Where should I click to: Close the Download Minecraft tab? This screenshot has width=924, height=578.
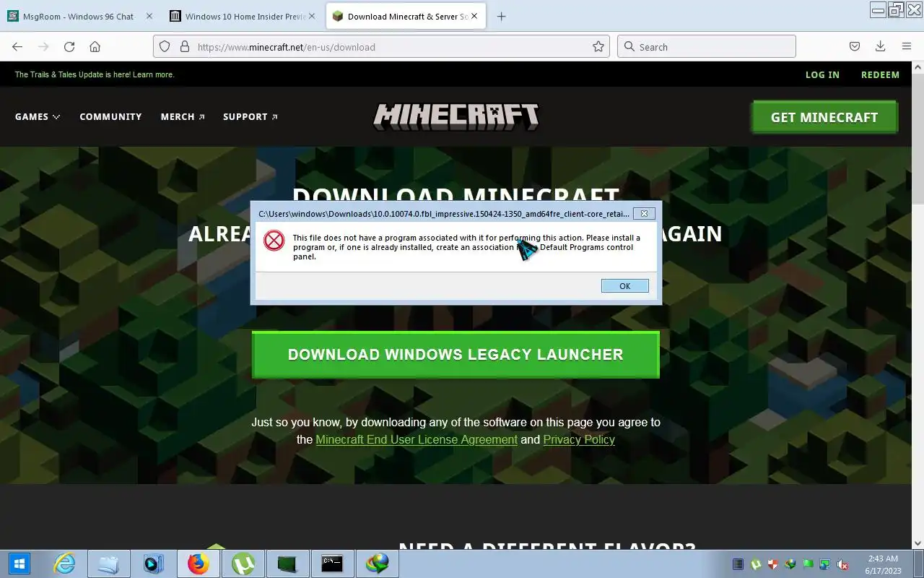[x=474, y=16]
